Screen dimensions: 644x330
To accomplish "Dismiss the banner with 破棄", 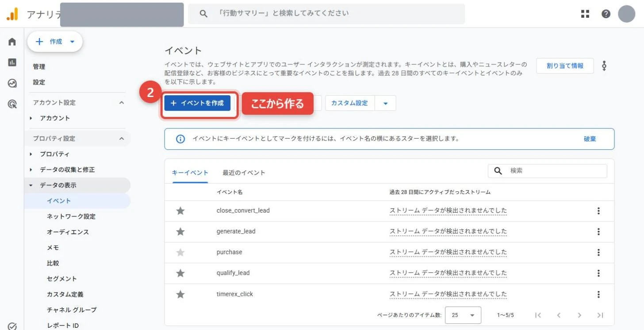I will (590, 139).
